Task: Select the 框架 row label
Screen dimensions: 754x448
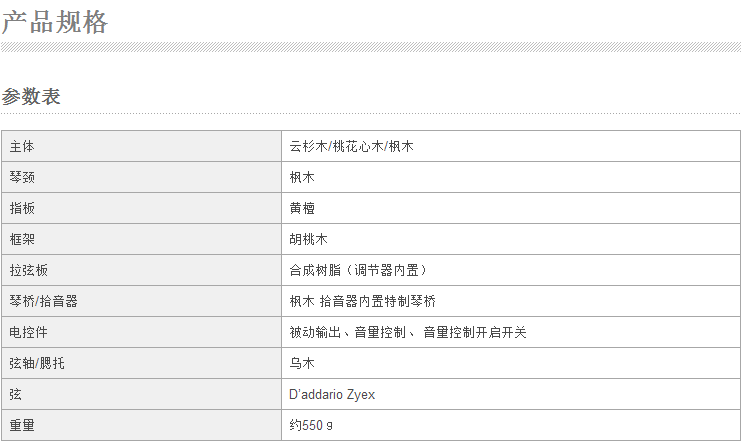Action: click(x=22, y=239)
